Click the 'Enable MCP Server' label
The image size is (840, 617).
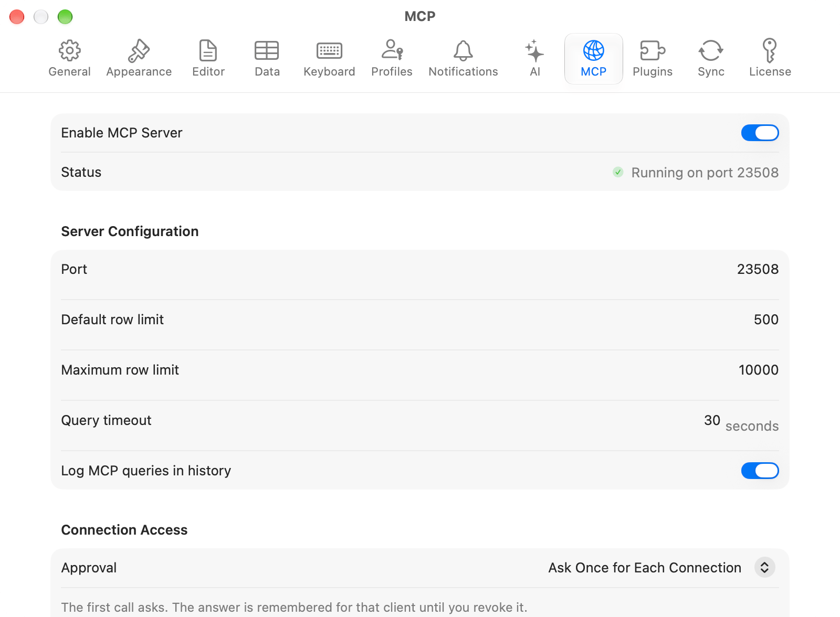[x=121, y=133]
